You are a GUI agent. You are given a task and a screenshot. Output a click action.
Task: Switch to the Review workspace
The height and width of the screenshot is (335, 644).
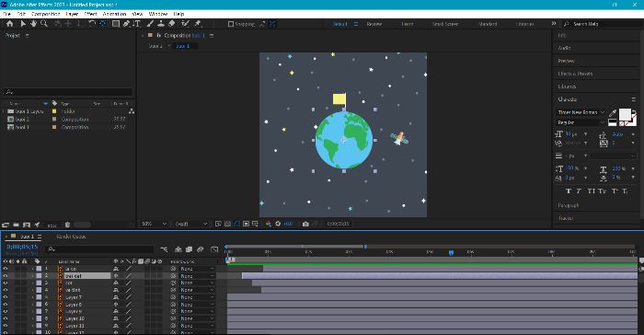pyautogui.click(x=374, y=24)
